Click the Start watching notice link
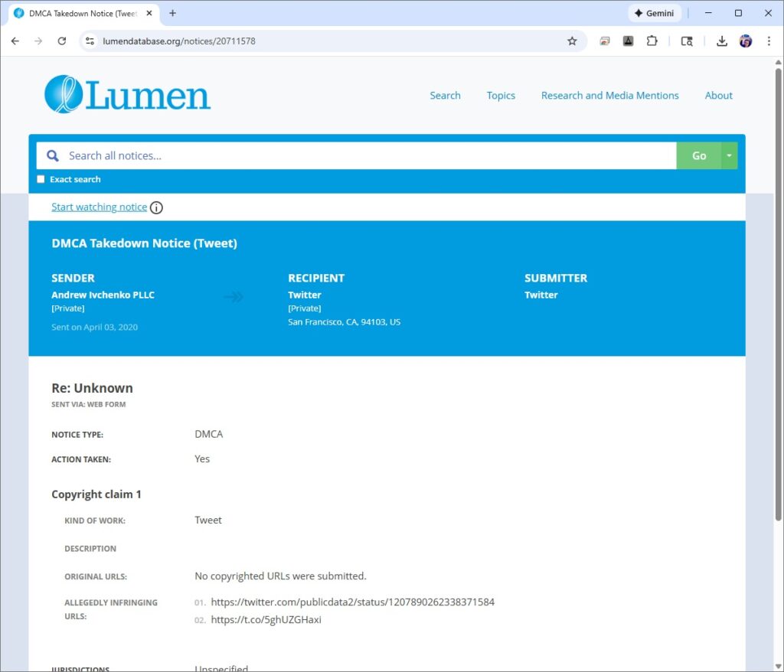 click(x=99, y=207)
